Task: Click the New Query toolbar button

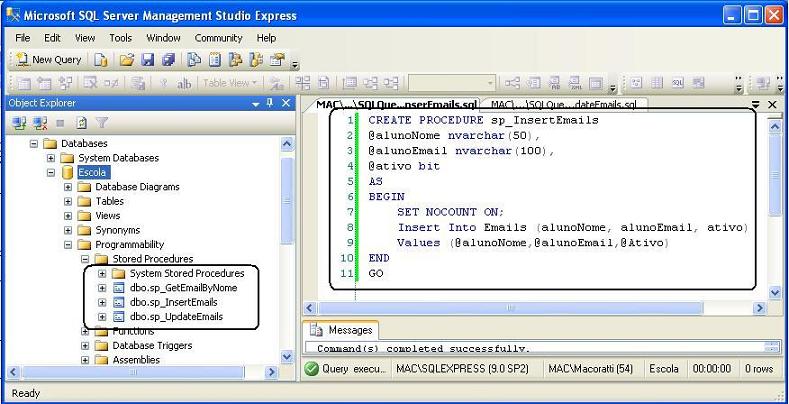Action: pos(48,60)
